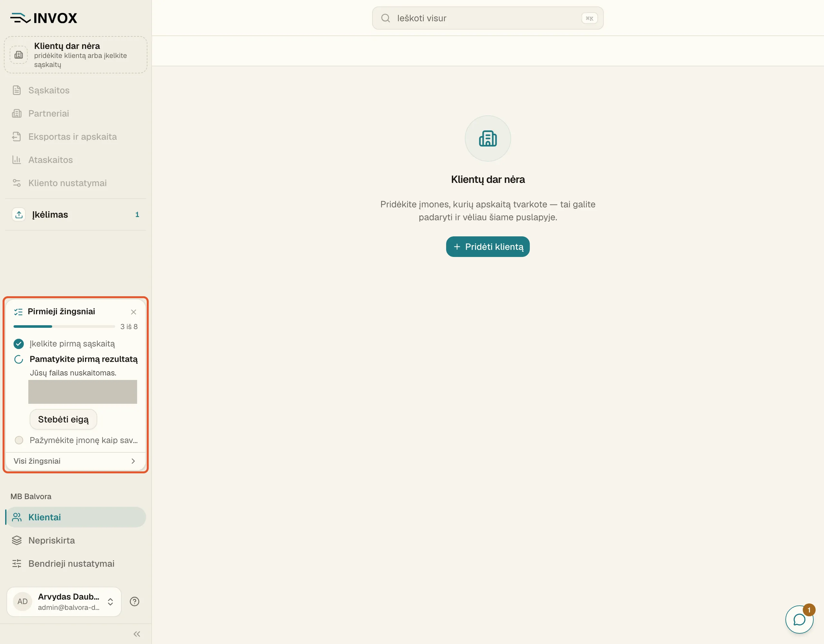Open the Arvydas Daub... account switcher
Screen dimensions: 824x644
(64, 601)
